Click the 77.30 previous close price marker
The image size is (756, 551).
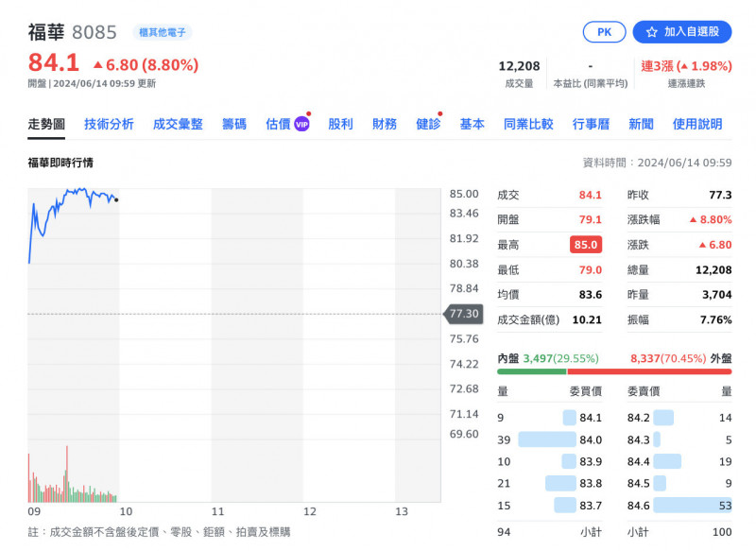tap(463, 314)
